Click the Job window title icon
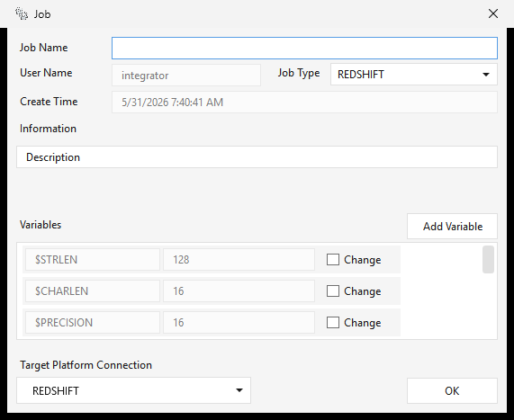This screenshot has height=420, width=514. (22, 14)
